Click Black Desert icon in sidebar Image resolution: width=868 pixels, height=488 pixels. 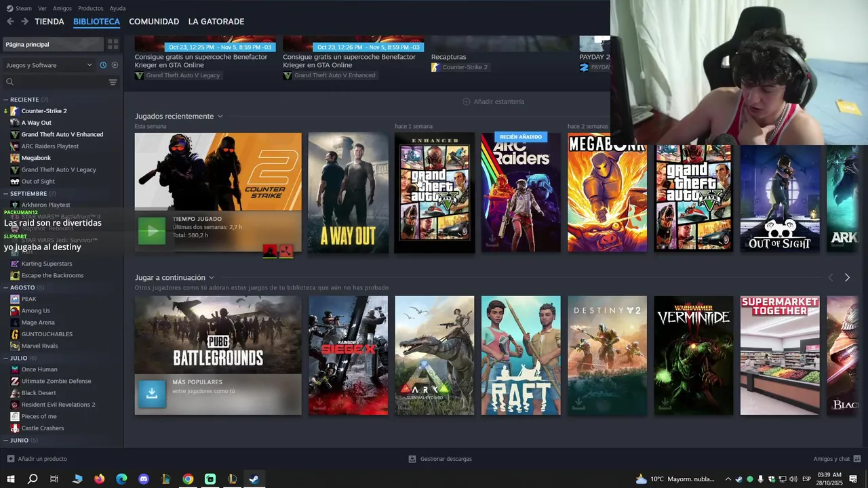[x=15, y=393]
